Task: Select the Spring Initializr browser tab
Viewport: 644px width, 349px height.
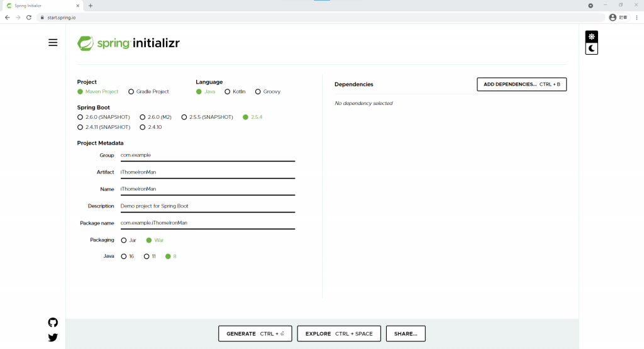Action: click(x=43, y=6)
